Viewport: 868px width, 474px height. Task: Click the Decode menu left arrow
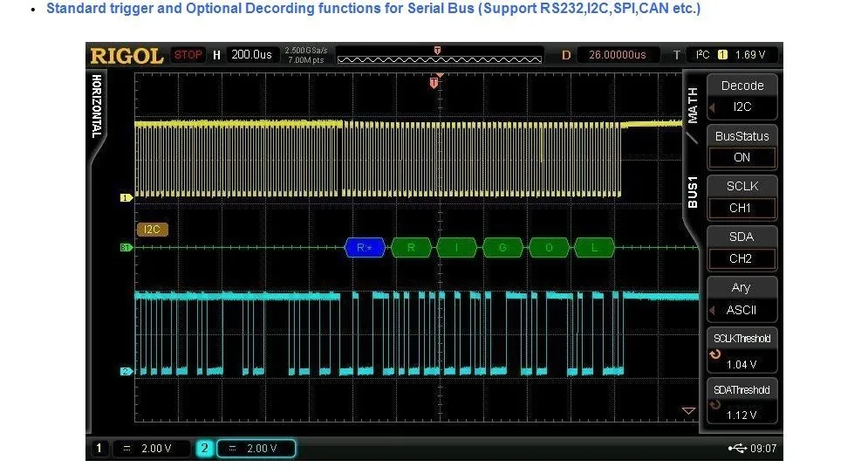coord(713,108)
